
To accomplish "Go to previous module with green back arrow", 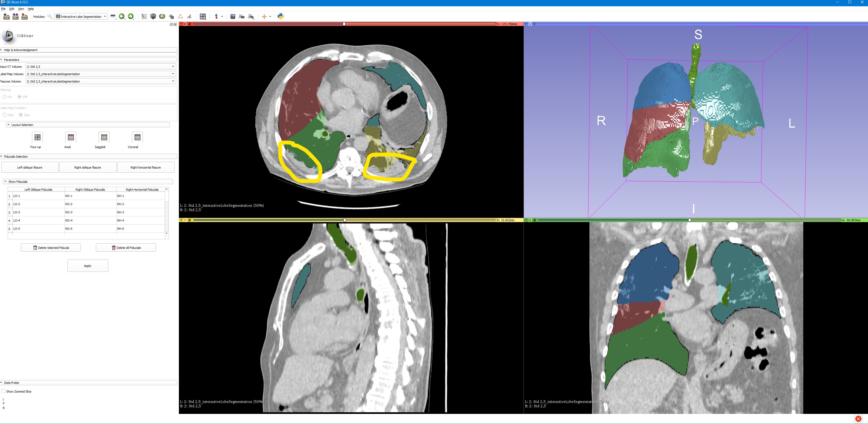I will click(122, 16).
